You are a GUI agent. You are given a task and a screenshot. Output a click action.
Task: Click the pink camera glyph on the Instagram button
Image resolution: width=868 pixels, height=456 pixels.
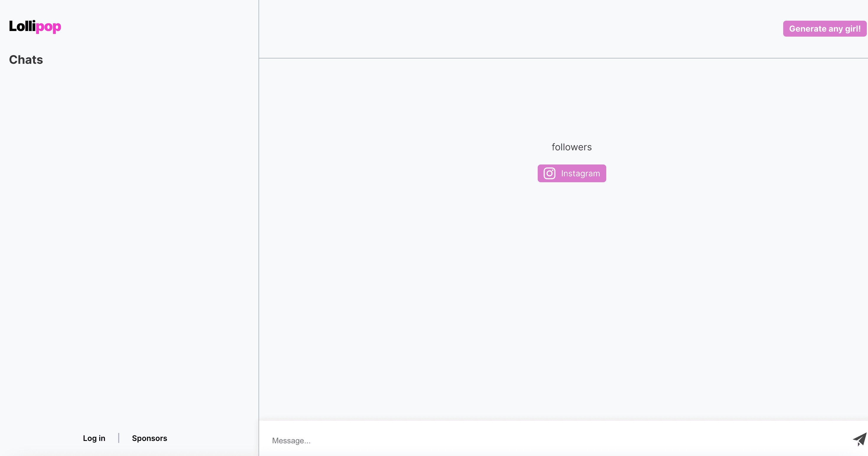549,173
